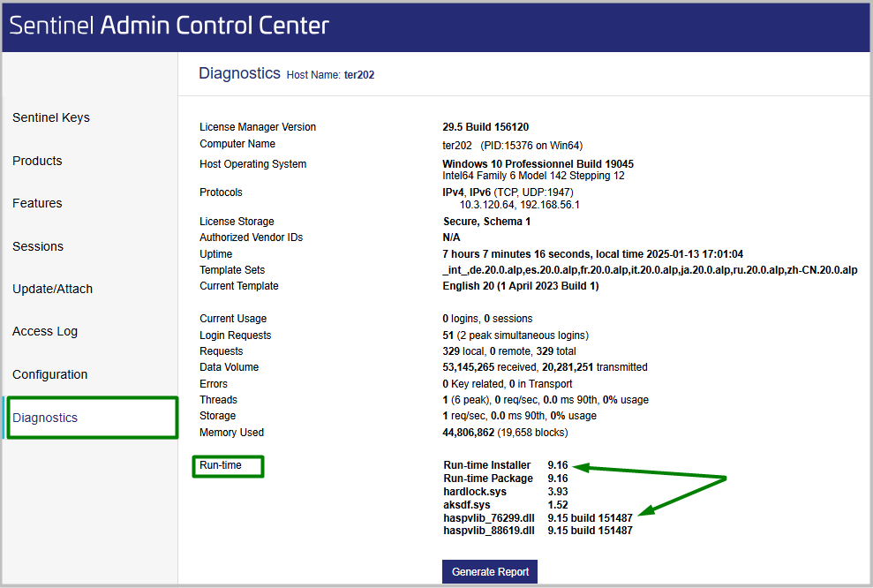Click the Uptime label
This screenshot has width=873, height=588.
(216, 254)
